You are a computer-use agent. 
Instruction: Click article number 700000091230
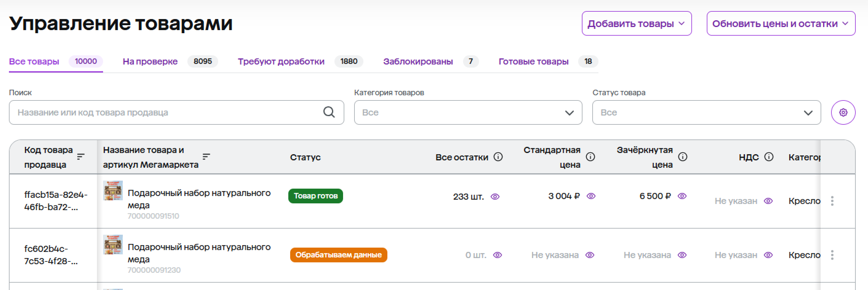[154, 270]
